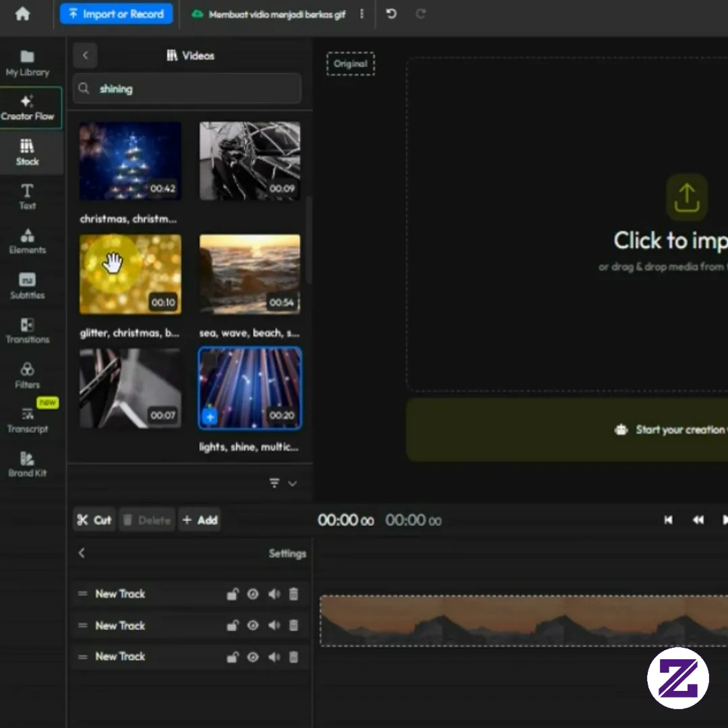
Task: Select the mountain clip on the timeline
Action: coord(524,621)
